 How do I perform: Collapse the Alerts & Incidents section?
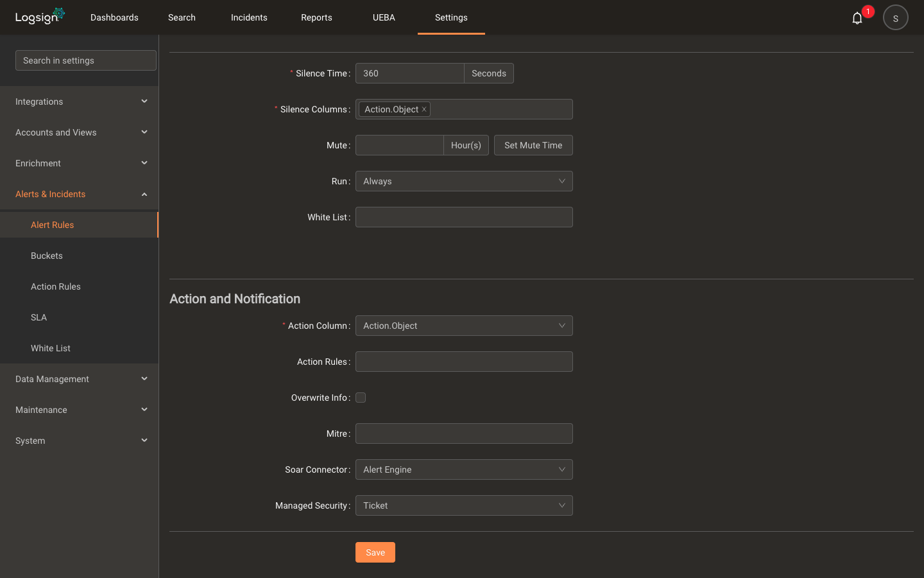tap(79, 194)
